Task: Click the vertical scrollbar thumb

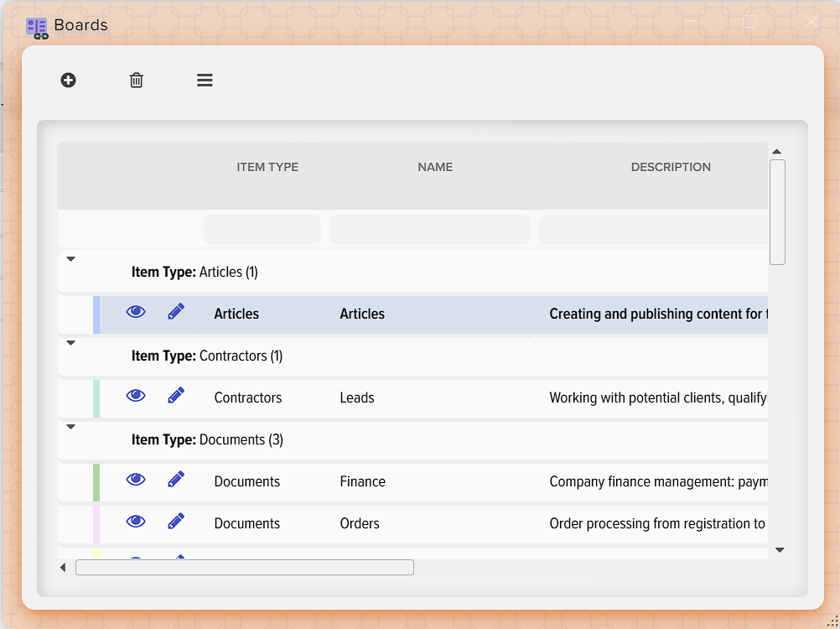Action: (x=777, y=212)
